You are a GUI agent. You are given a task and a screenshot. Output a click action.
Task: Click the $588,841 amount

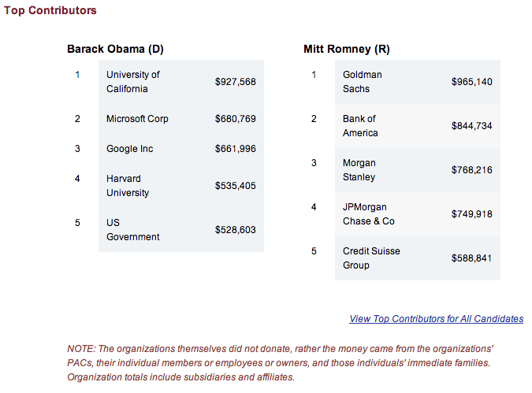tap(471, 258)
